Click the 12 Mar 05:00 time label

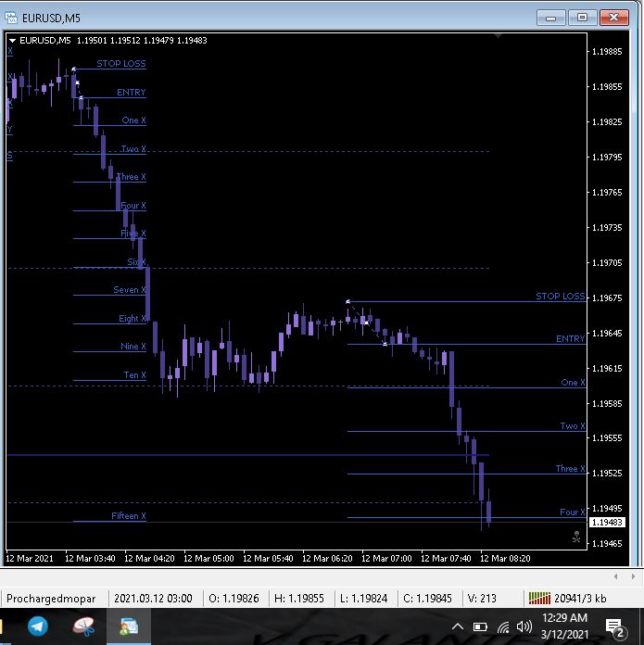208,558
